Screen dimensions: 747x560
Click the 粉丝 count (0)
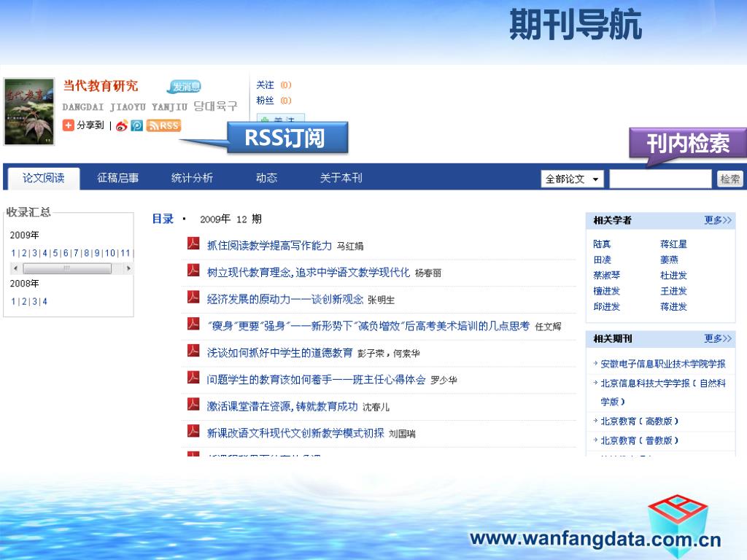tap(285, 101)
